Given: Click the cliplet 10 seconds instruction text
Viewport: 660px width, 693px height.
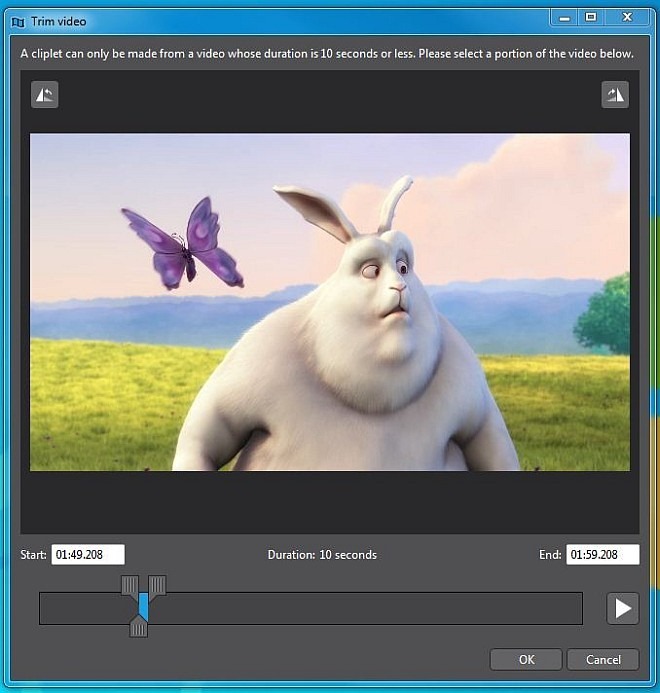Looking at the screenshot, I should point(327,53).
